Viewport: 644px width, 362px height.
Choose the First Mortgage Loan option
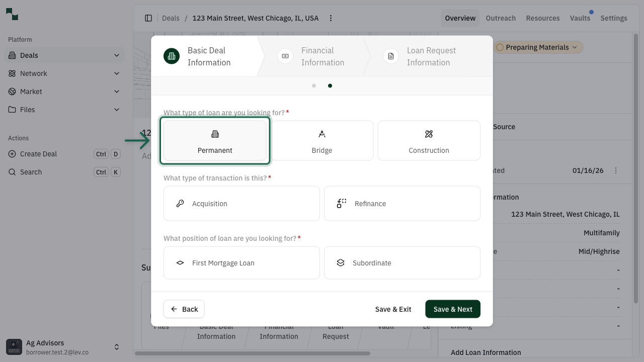pos(241,262)
